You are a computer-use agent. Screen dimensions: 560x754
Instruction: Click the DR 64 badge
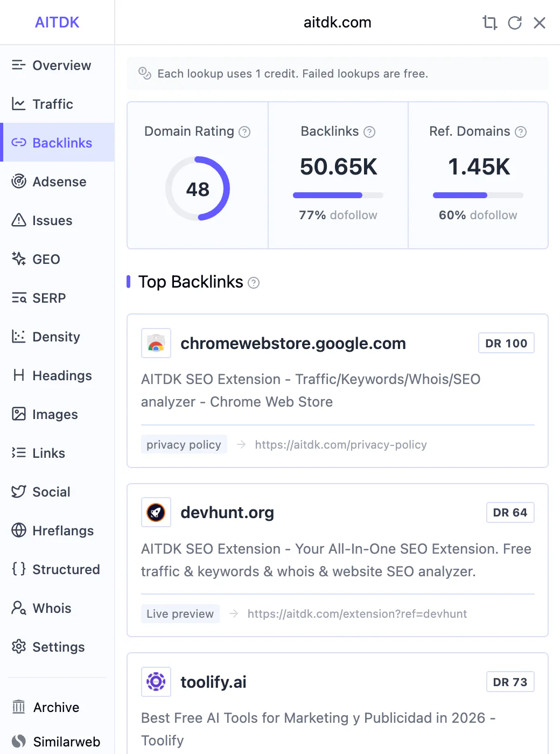tap(510, 512)
